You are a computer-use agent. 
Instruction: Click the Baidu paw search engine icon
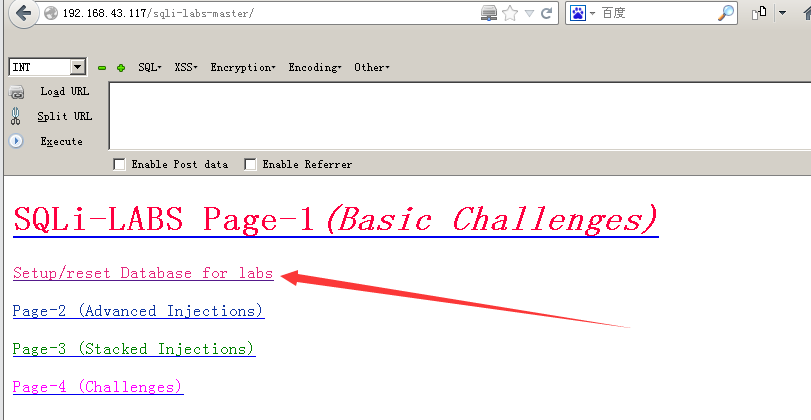coord(578,13)
